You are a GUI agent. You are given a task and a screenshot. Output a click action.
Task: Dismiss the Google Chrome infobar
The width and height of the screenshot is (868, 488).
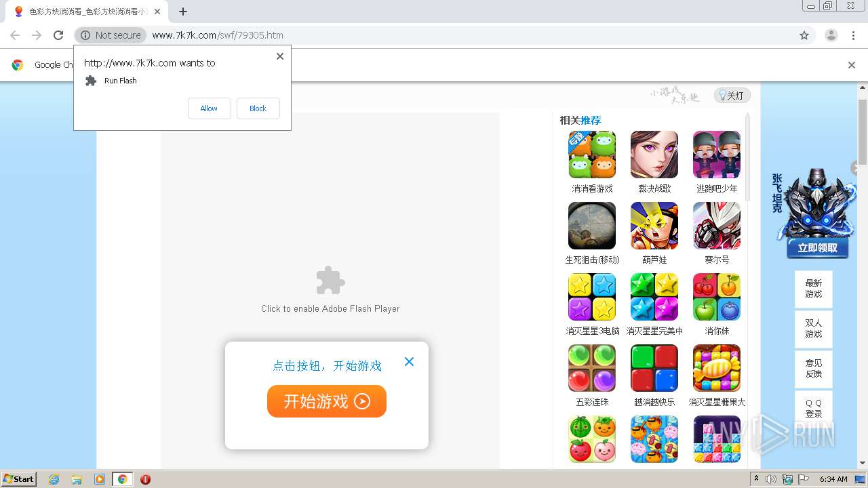[x=852, y=65]
